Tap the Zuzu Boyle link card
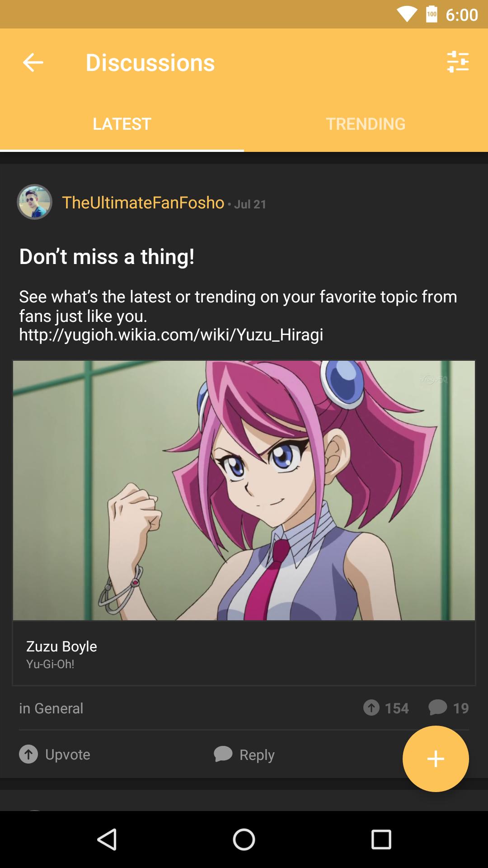Viewport: 488px width, 868px height. [244, 654]
